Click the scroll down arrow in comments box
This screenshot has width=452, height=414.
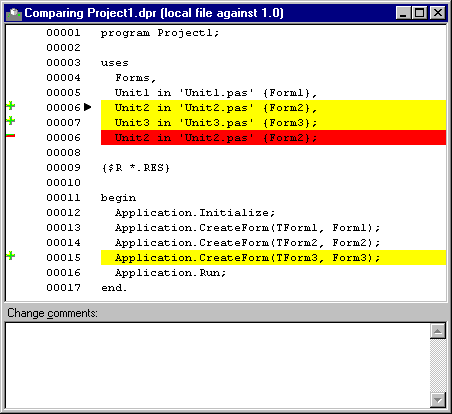[x=438, y=400]
